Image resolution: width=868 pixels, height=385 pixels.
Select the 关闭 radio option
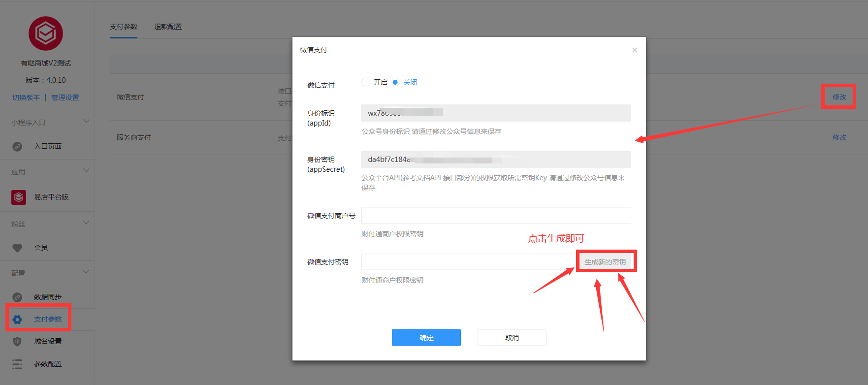pyautogui.click(x=395, y=82)
